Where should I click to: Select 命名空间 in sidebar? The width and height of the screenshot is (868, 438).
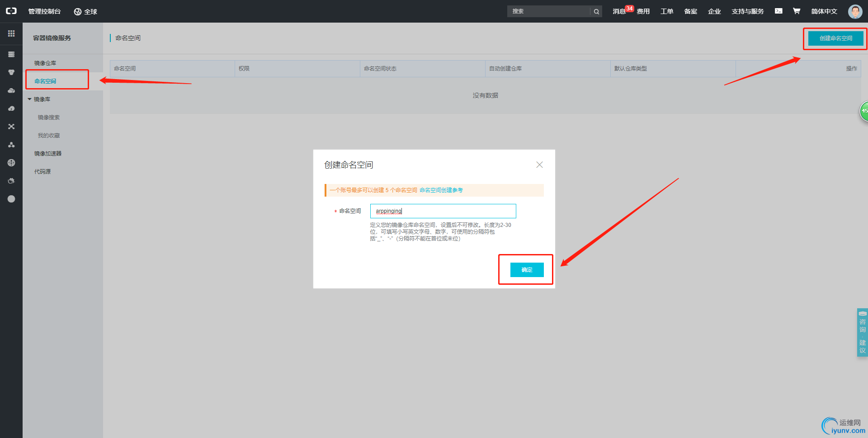click(x=45, y=81)
